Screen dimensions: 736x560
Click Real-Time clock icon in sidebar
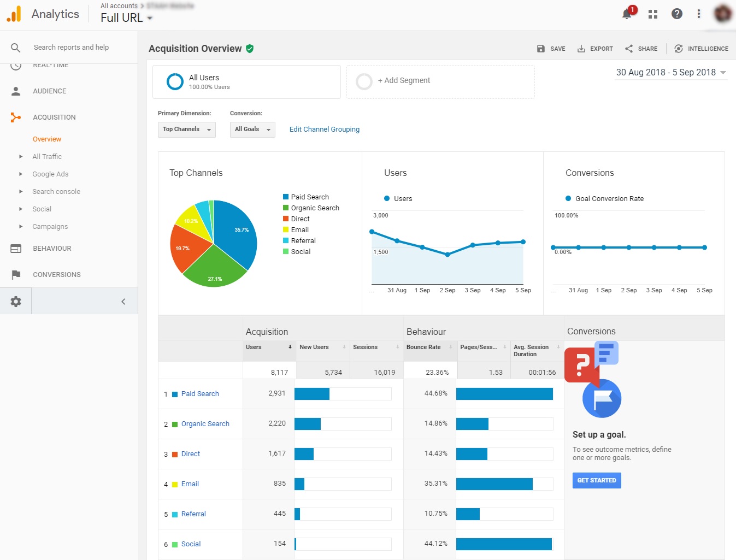(16, 67)
